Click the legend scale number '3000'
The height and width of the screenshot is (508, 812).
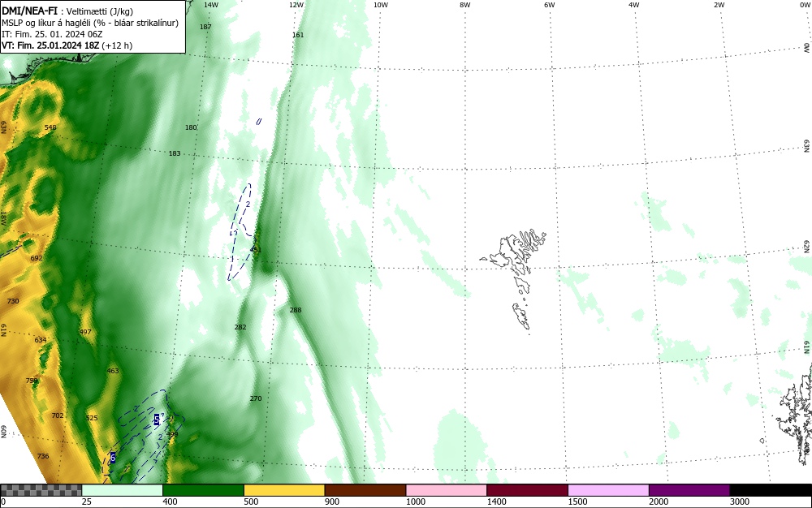[x=740, y=502]
